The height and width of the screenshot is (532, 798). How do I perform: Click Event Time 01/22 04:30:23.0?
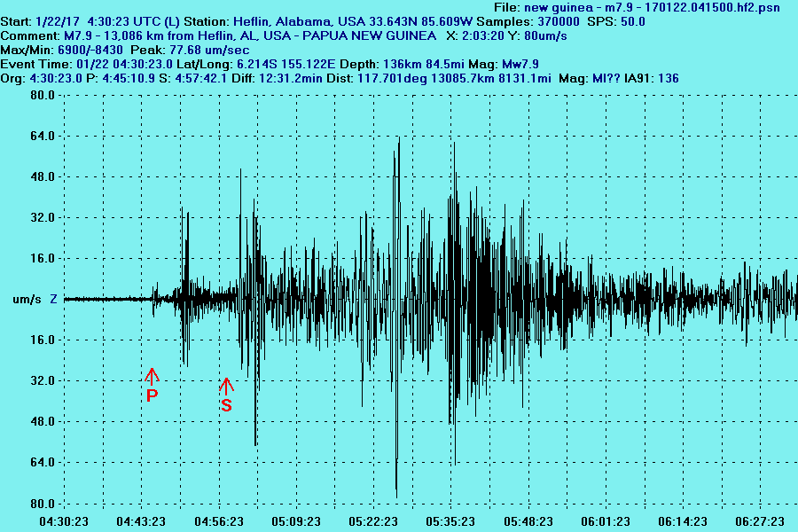click(x=125, y=65)
